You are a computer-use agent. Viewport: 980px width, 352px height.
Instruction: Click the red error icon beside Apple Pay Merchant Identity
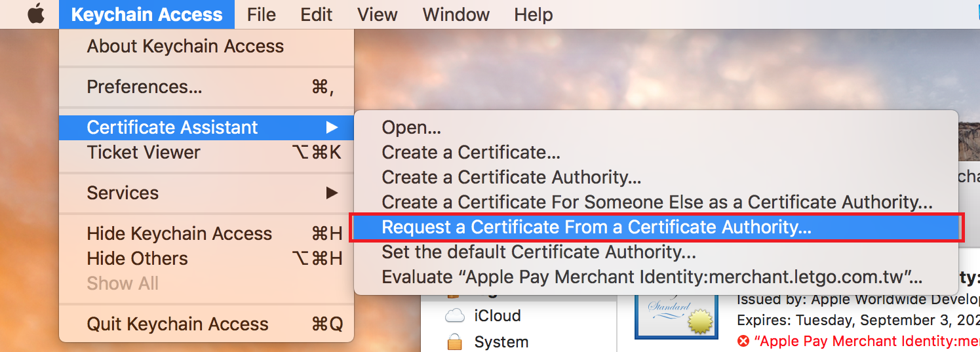tap(743, 342)
